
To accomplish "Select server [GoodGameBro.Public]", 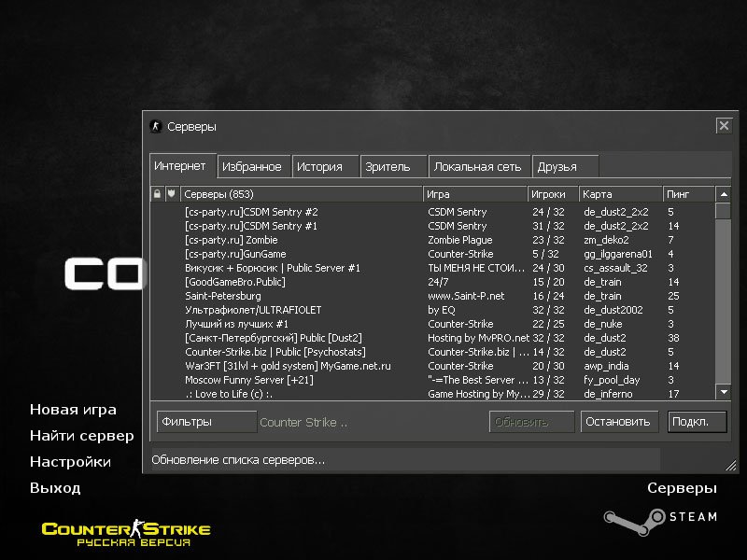I will 432,282.
